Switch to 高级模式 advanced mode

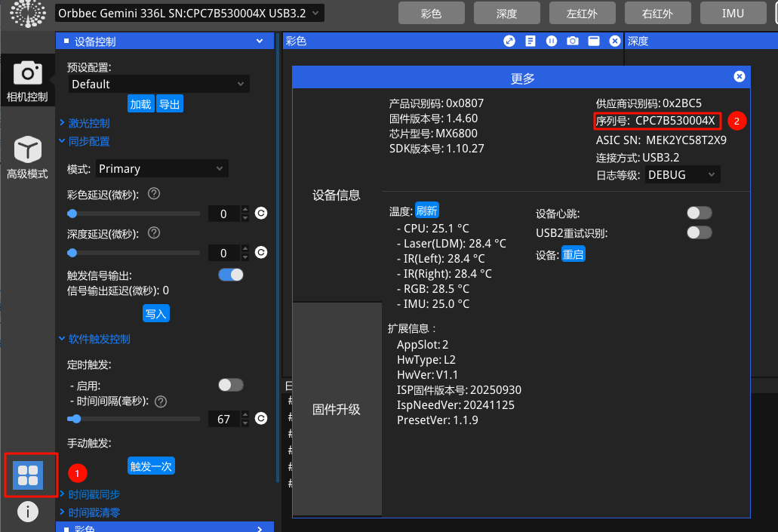[28, 158]
